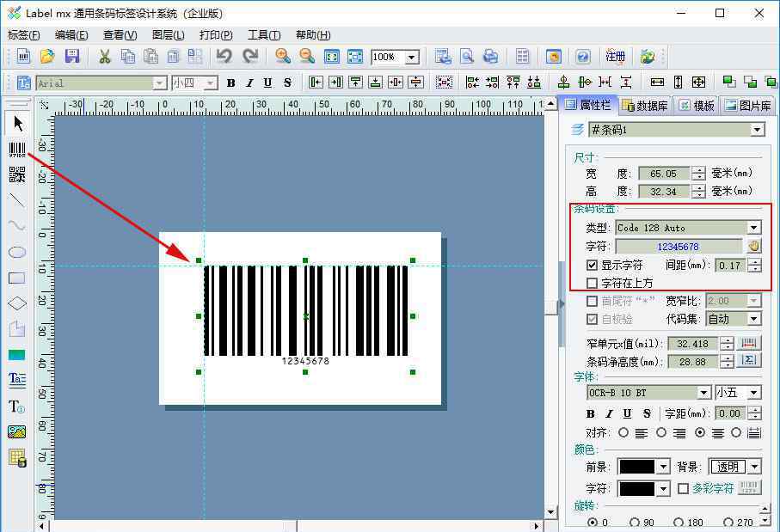The height and width of the screenshot is (532, 780).
Task: Click the vertical scrollbar of the canvas
Action: click(550, 309)
